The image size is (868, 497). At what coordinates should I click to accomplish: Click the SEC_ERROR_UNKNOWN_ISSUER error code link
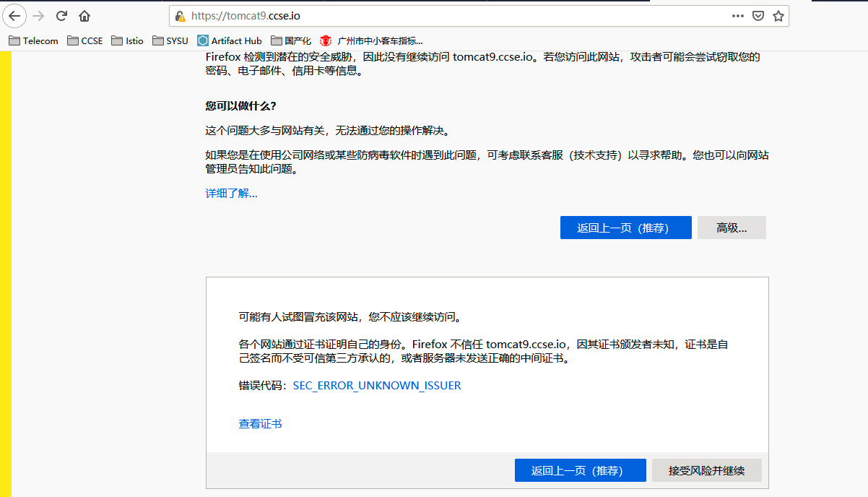[x=377, y=386]
